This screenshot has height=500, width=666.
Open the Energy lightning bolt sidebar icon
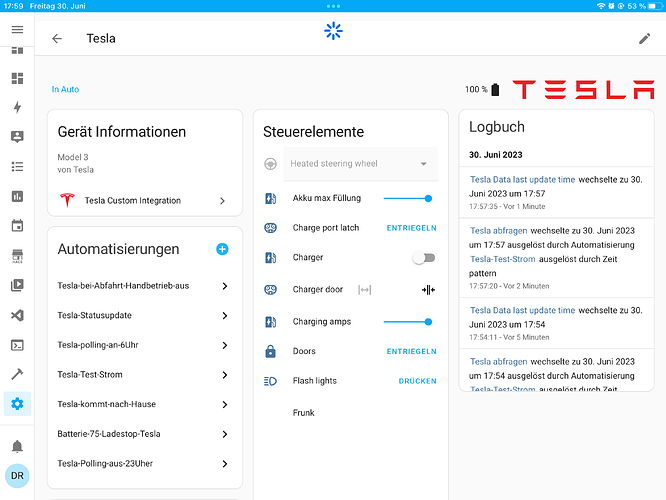point(17,107)
